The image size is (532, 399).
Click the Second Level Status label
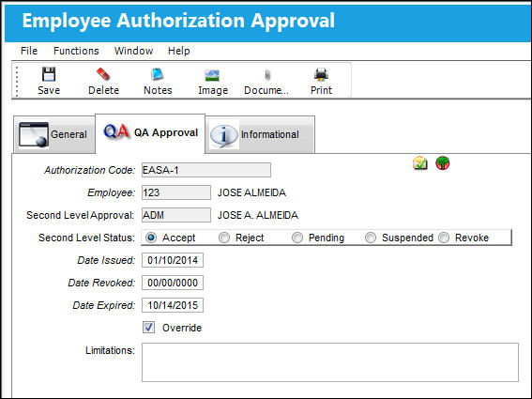86,238
